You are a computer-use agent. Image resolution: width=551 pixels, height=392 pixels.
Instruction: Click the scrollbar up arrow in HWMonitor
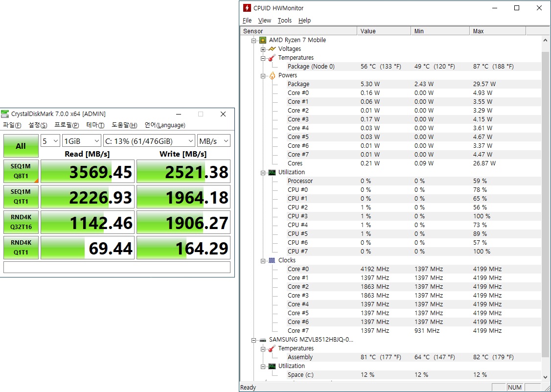pos(545,40)
